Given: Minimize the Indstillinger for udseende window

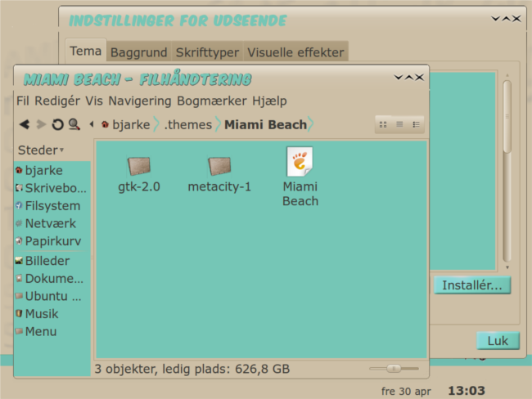Looking at the screenshot, I should (x=496, y=19).
